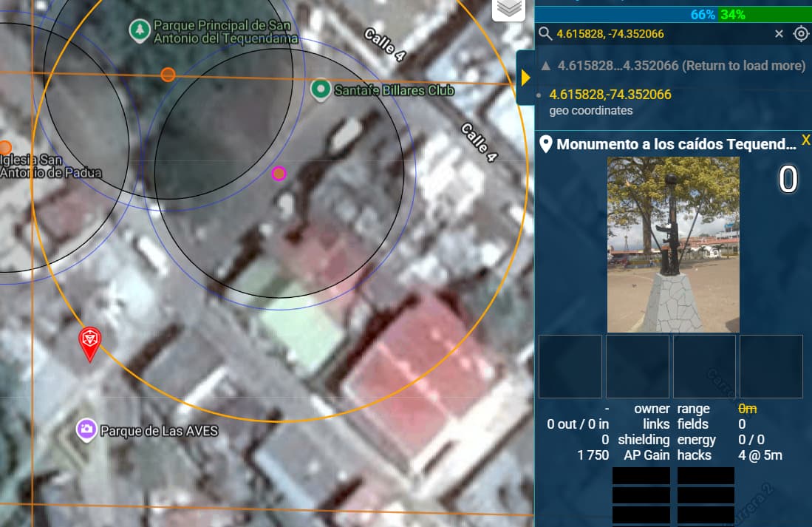Open Monumento a los caídos portal title
This screenshot has width=812, height=527.
click(676, 144)
